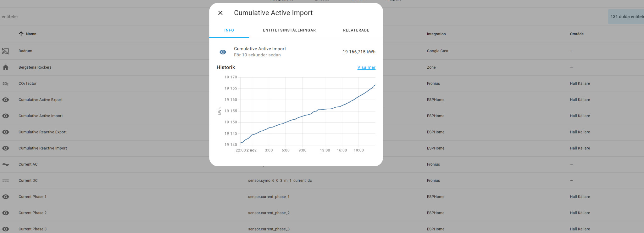644x233 pixels.
Task: Click the end of the history graph line
Action: click(x=375, y=85)
